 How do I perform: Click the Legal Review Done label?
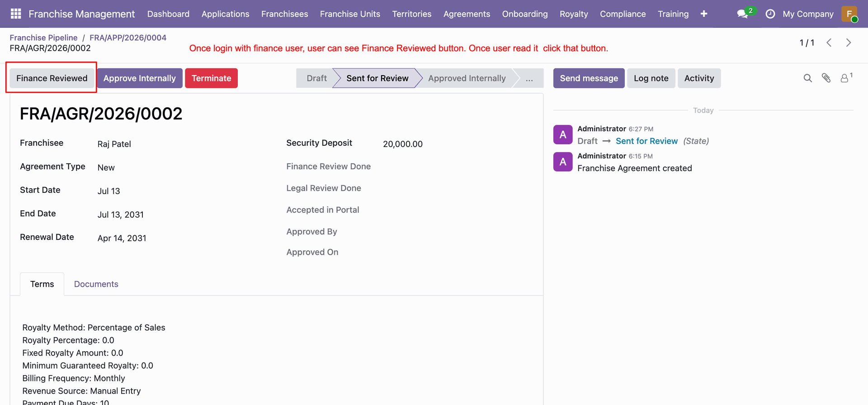pyautogui.click(x=324, y=188)
